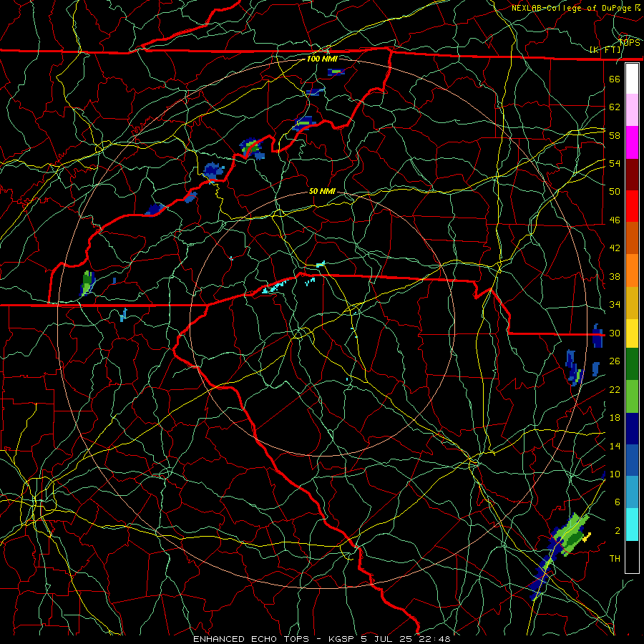
Task: Click the '50 NMI' range ring label
Action: [322, 191]
